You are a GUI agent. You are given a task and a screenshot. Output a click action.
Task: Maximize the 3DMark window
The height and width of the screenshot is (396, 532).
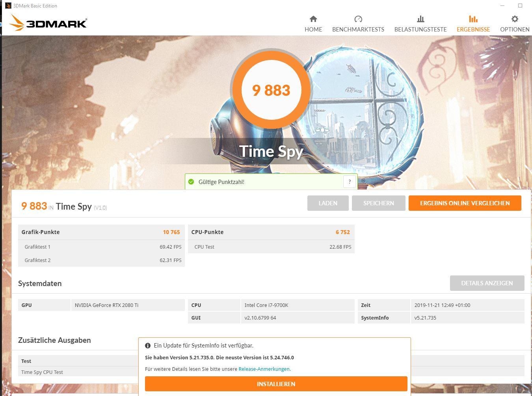click(x=520, y=6)
